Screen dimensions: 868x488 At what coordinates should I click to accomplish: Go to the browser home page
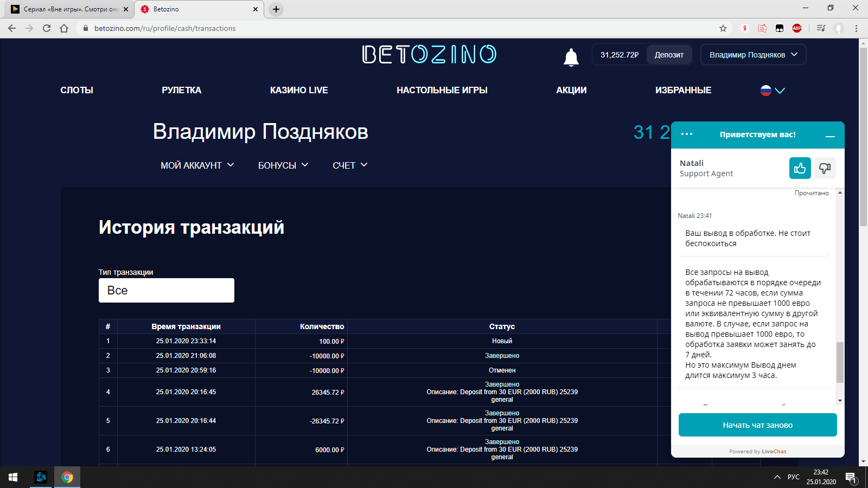(x=64, y=28)
